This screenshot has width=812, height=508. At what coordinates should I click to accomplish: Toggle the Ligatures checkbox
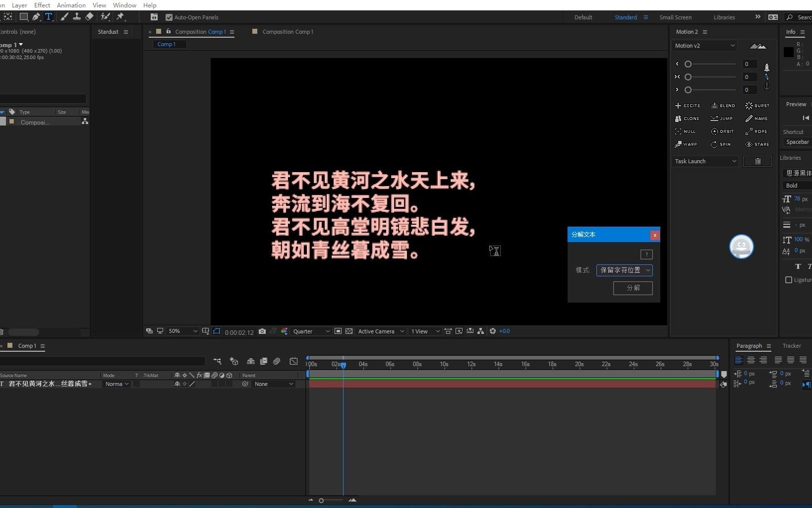[789, 280]
